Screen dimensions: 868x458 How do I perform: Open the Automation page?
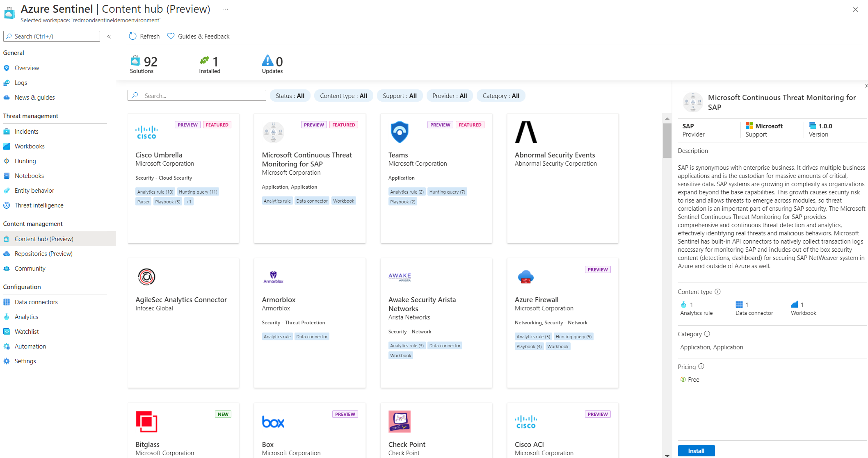(x=30, y=346)
